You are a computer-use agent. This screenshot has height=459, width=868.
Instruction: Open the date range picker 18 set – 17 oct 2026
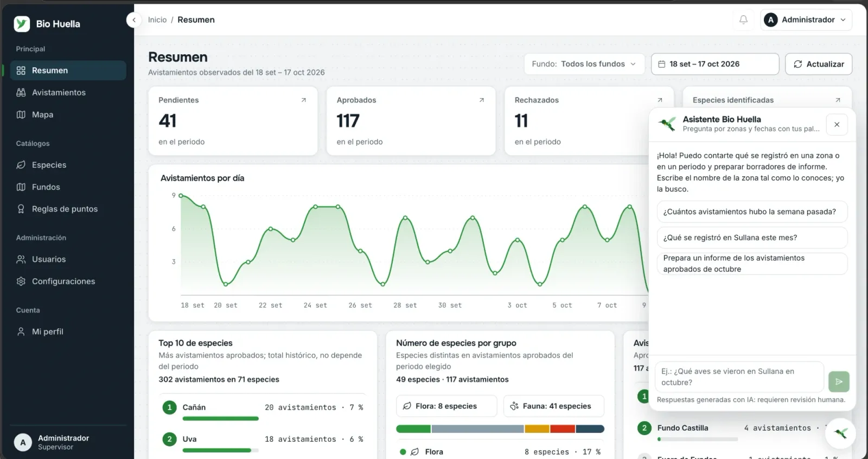click(715, 64)
